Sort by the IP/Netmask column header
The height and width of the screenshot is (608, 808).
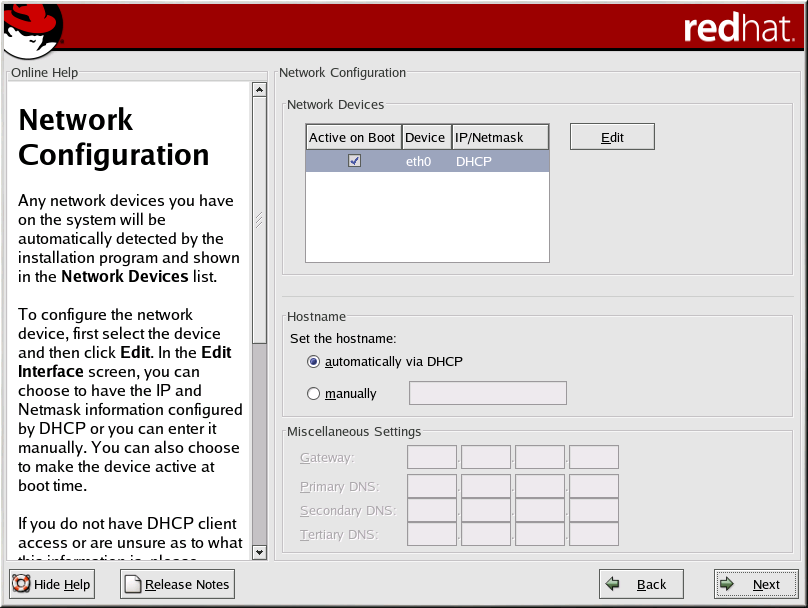tap(499, 137)
